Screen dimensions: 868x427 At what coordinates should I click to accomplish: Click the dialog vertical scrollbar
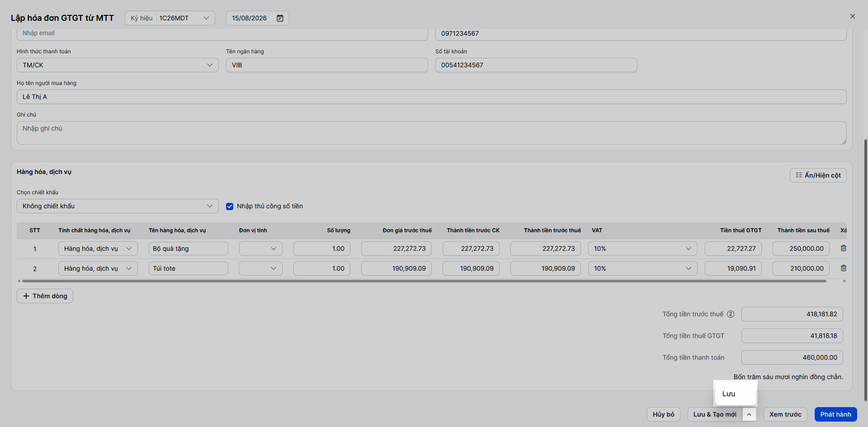click(865, 270)
